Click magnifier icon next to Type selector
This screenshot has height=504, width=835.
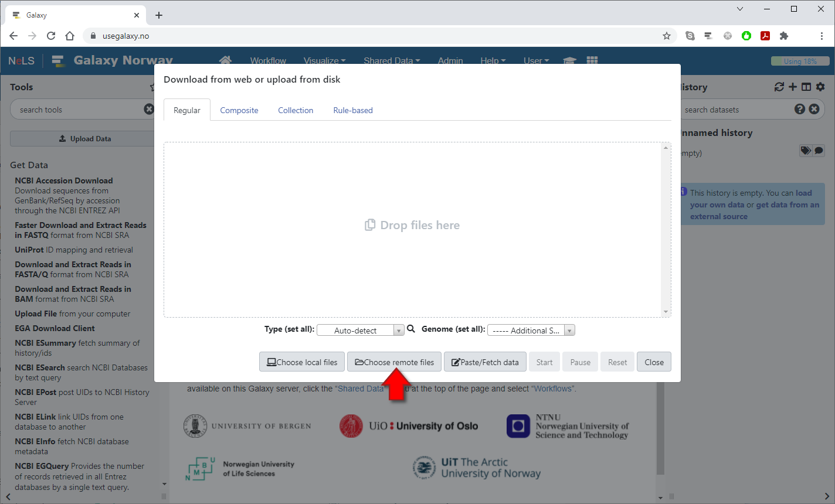pos(411,329)
